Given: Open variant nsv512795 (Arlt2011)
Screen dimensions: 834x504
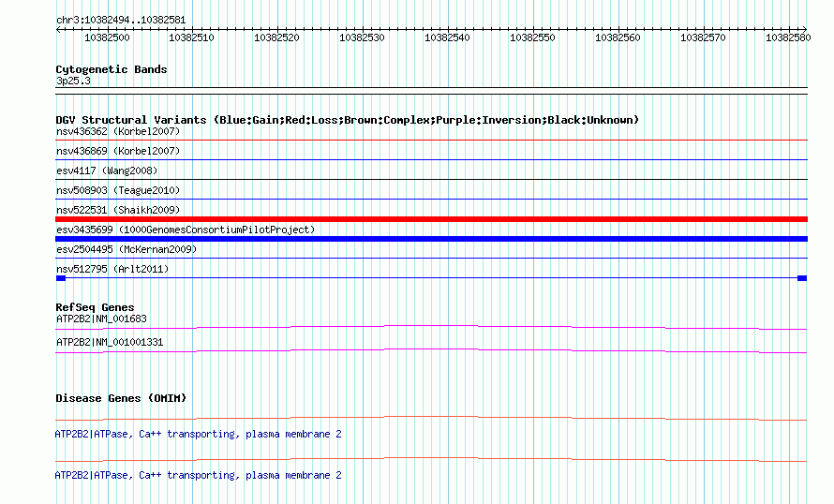Looking at the screenshot, I should pos(112,269).
